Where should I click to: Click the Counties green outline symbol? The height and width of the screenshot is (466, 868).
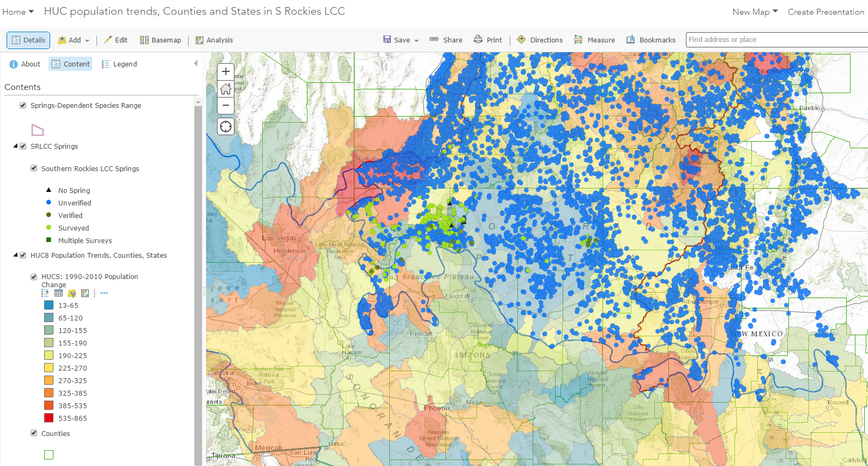click(x=49, y=455)
